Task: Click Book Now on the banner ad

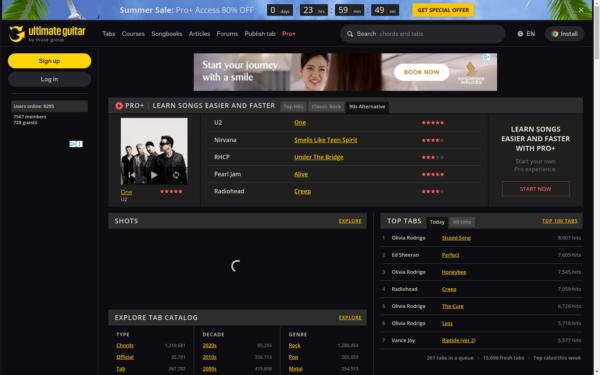Action: [x=421, y=72]
